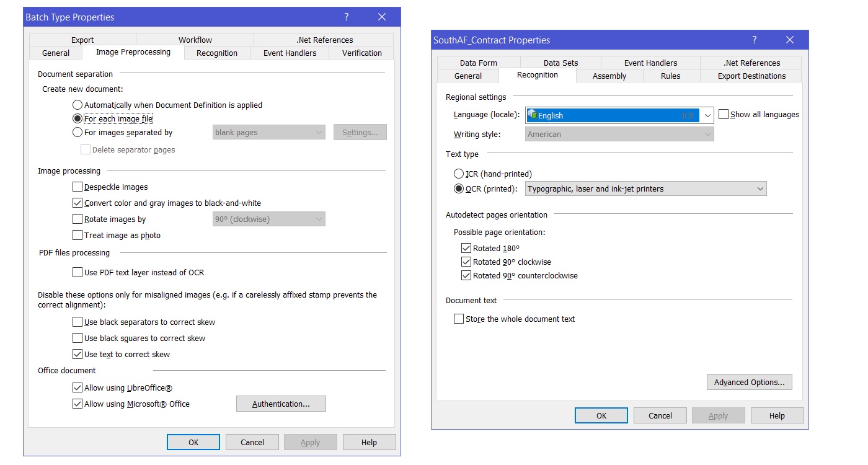Select ICR (hand-printed) text type
This screenshot has width=868, height=465.
pos(459,174)
